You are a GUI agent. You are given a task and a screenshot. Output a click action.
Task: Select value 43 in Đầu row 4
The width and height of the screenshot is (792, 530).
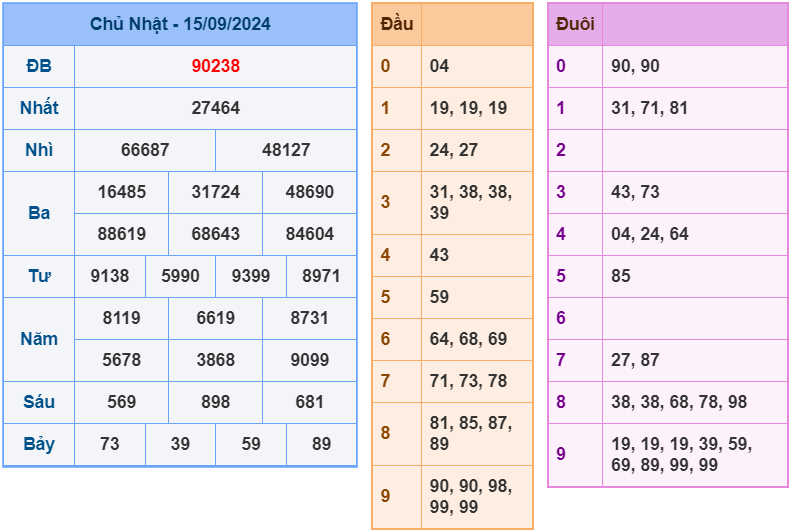(439, 255)
